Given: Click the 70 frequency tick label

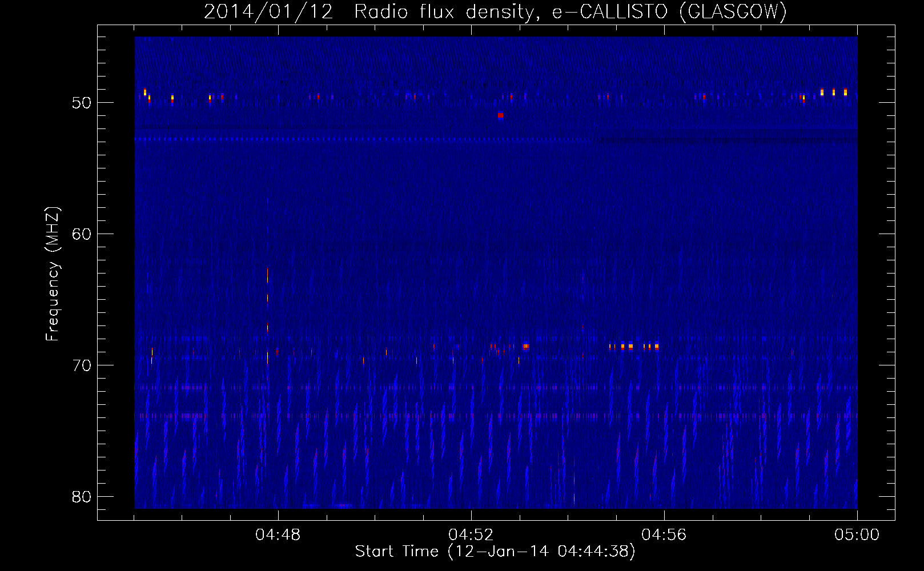Looking at the screenshot, I should (x=82, y=365).
